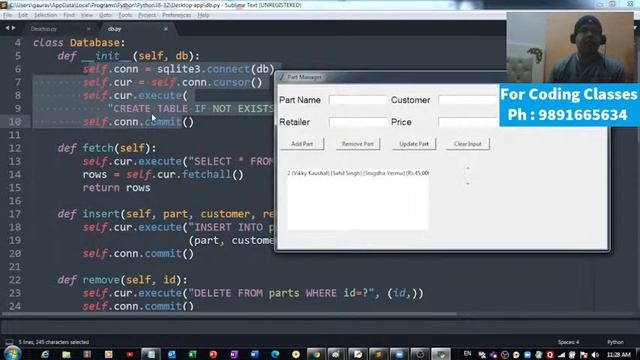Go to previous tab with left arrow
Viewport: 640px width, 360px height.
(7, 28)
